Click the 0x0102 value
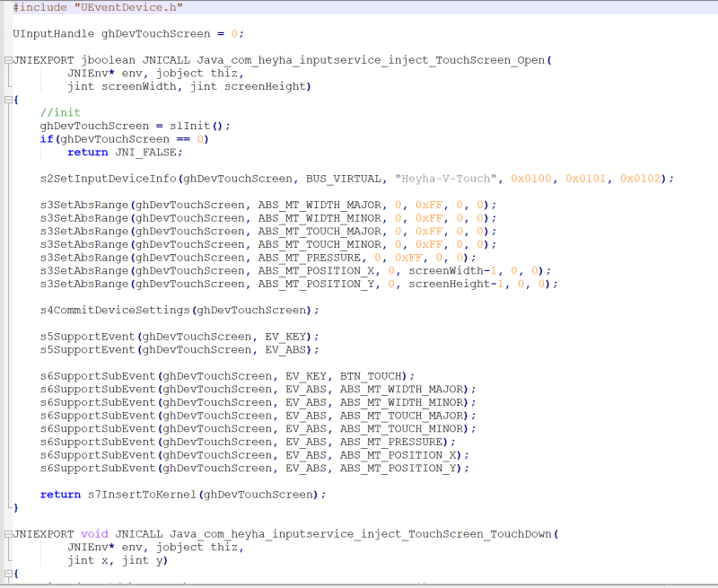Screen dimensions: 718x588 pos(640,179)
